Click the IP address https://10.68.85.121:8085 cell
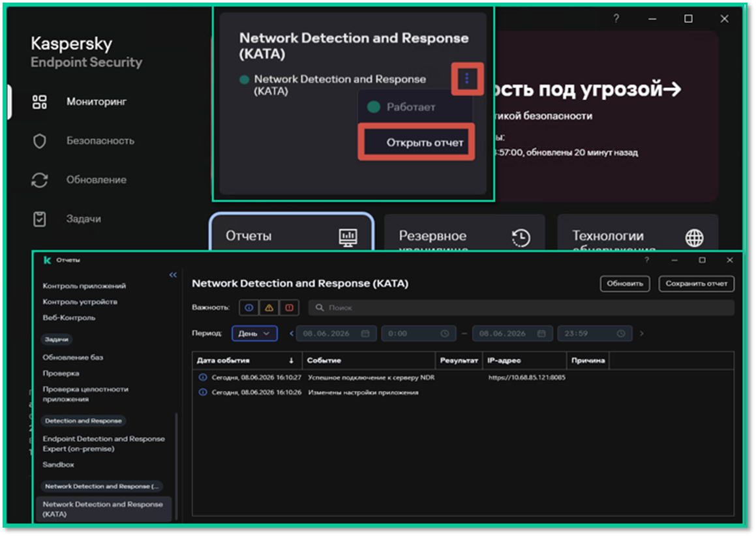Viewport: 756px width, 536px height. 526,378
